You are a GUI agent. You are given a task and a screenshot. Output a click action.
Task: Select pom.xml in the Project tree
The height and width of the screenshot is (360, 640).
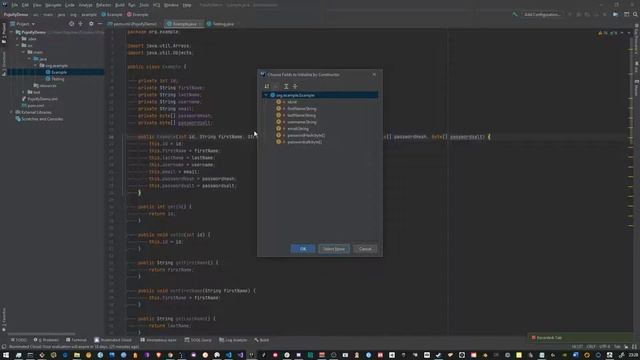[33, 105]
